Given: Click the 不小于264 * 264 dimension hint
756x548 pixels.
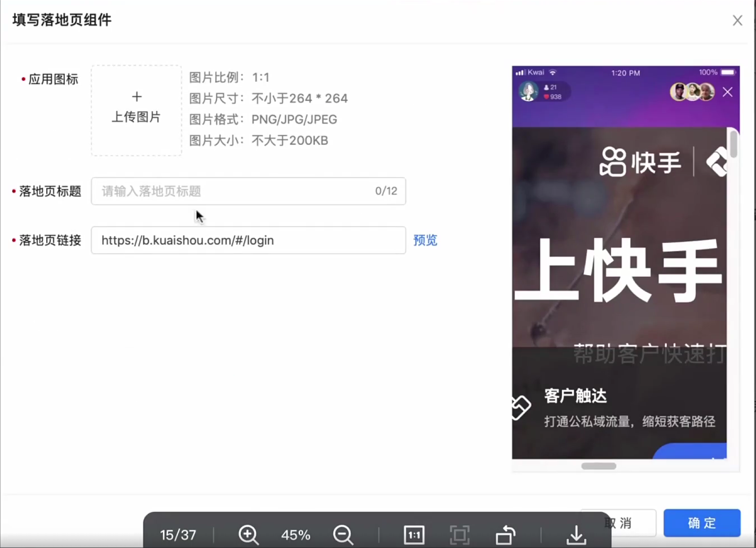Looking at the screenshot, I should coord(299,98).
